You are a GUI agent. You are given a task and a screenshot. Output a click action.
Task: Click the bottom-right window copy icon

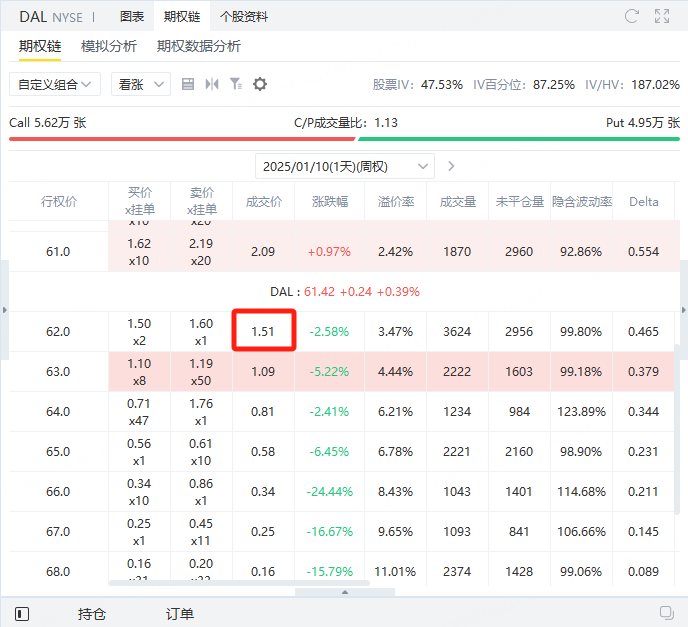pos(666,613)
